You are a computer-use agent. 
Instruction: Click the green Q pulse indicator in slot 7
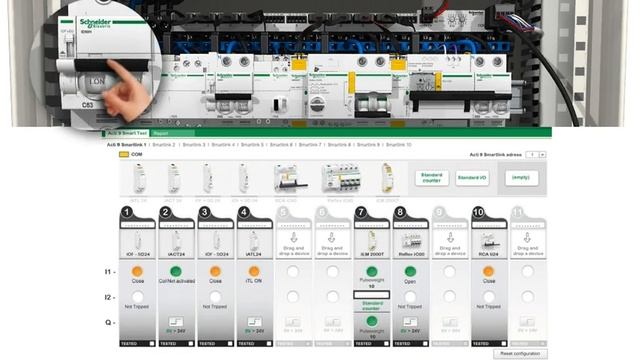click(371, 321)
